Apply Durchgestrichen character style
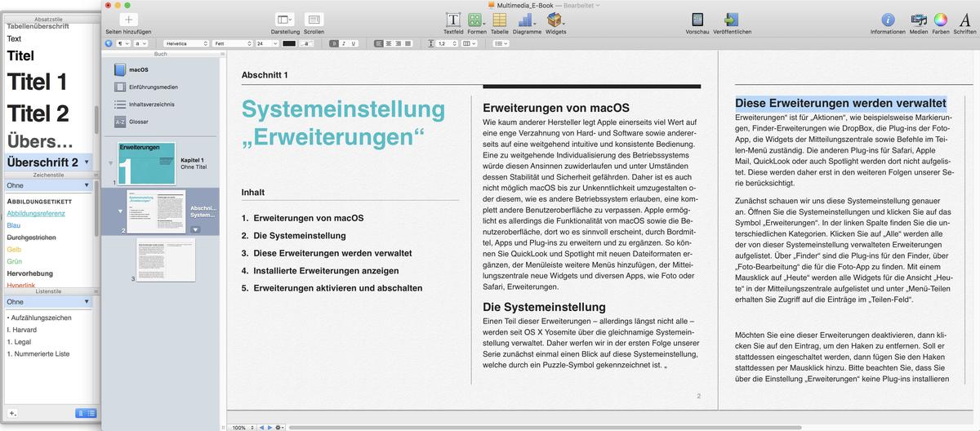Viewport: 980px width, 431px height. [x=32, y=237]
